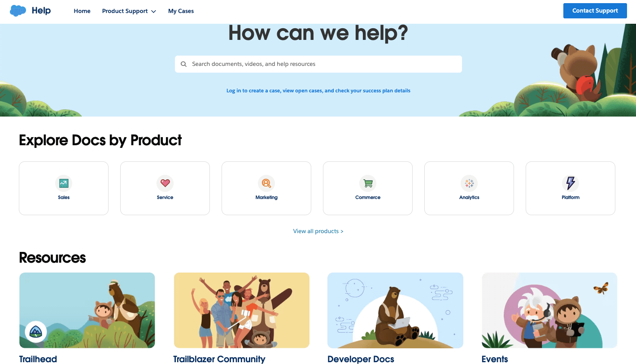The height and width of the screenshot is (364, 636).
Task: Open the Events resource image
Action: (549, 310)
